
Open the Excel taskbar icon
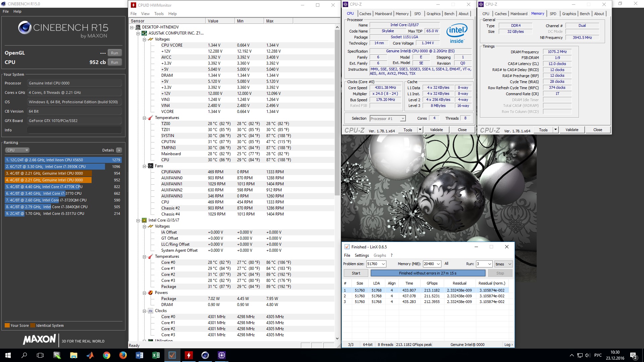[x=156, y=355]
